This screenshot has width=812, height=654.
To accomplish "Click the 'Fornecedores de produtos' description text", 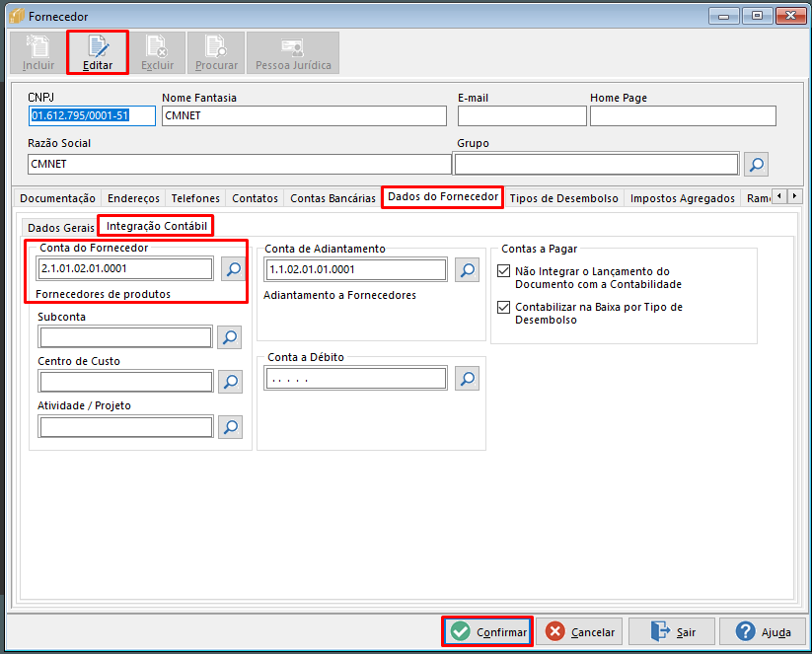I will (x=103, y=294).
